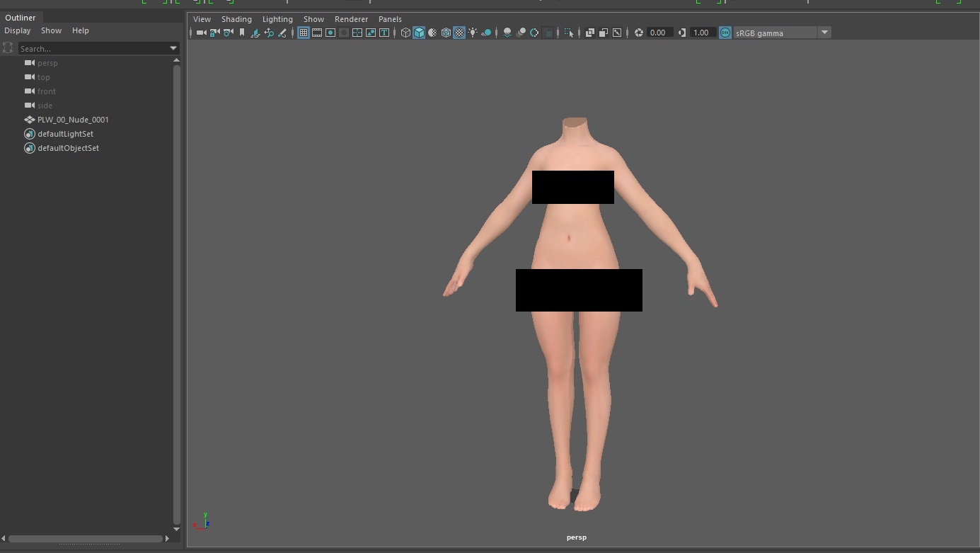Screen dimensions: 980x553
Task: Open the Outliner Display menu
Action: [x=18, y=30]
